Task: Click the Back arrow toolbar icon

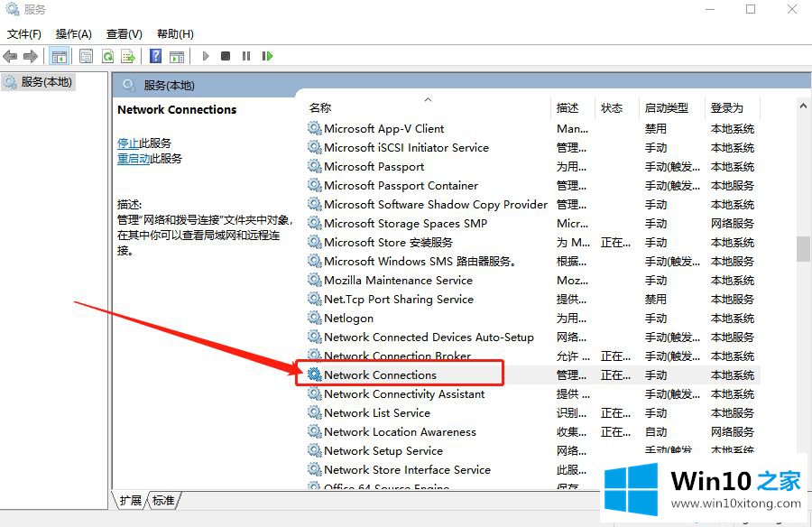Action: pos(10,56)
